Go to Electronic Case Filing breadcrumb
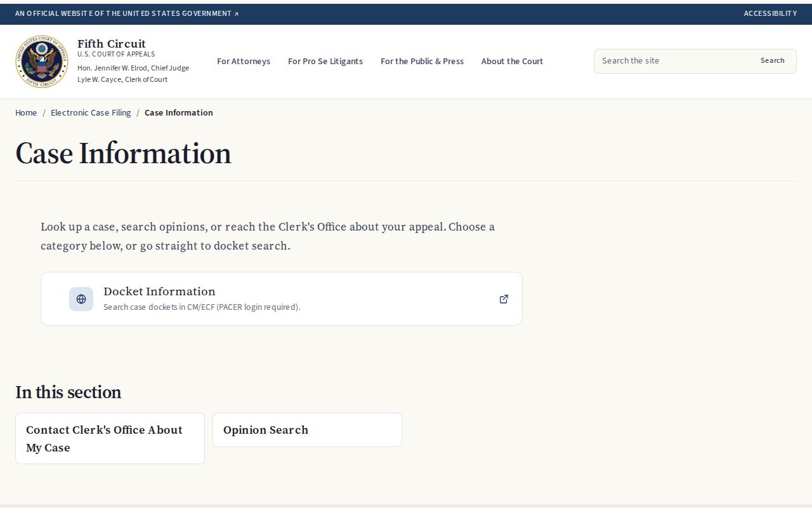This screenshot has height=508, width=812. 91,113
